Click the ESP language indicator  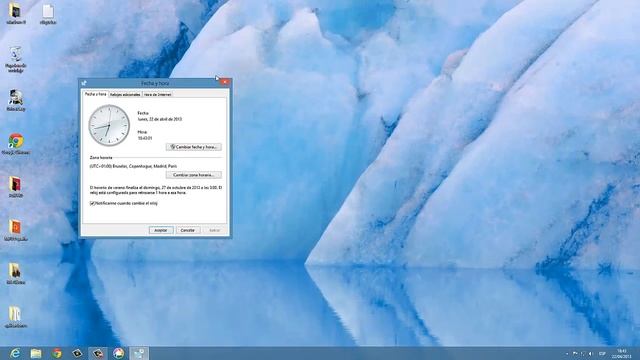coord(602,353)
